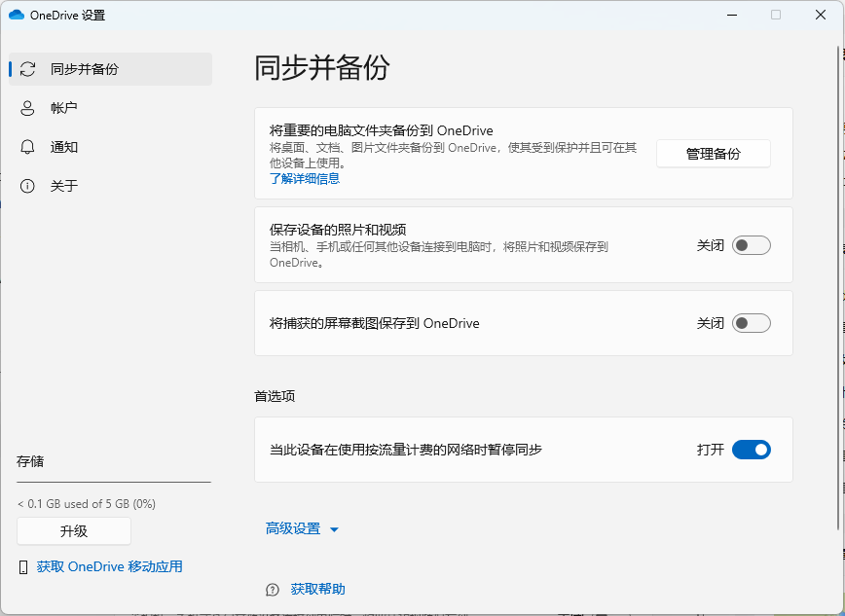Go to the 关于 page
Viewport: 845px width, 616px height.
[x=66, y=186]
